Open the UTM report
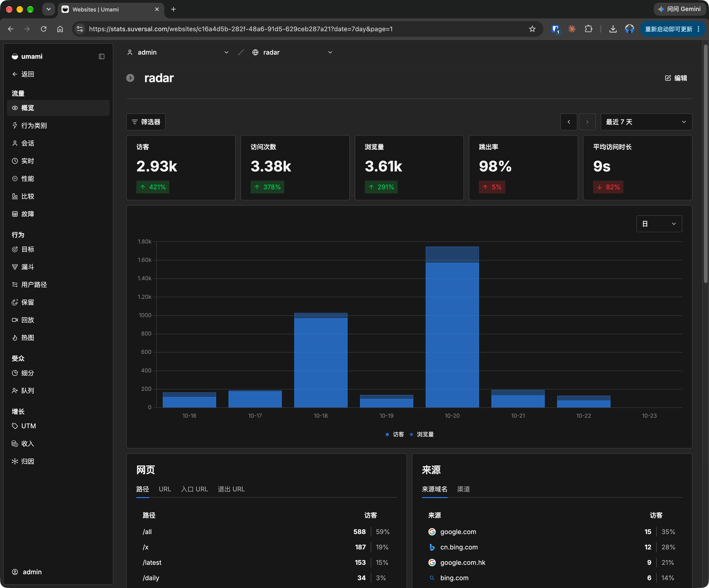709x588 pixels. point(58,426)
